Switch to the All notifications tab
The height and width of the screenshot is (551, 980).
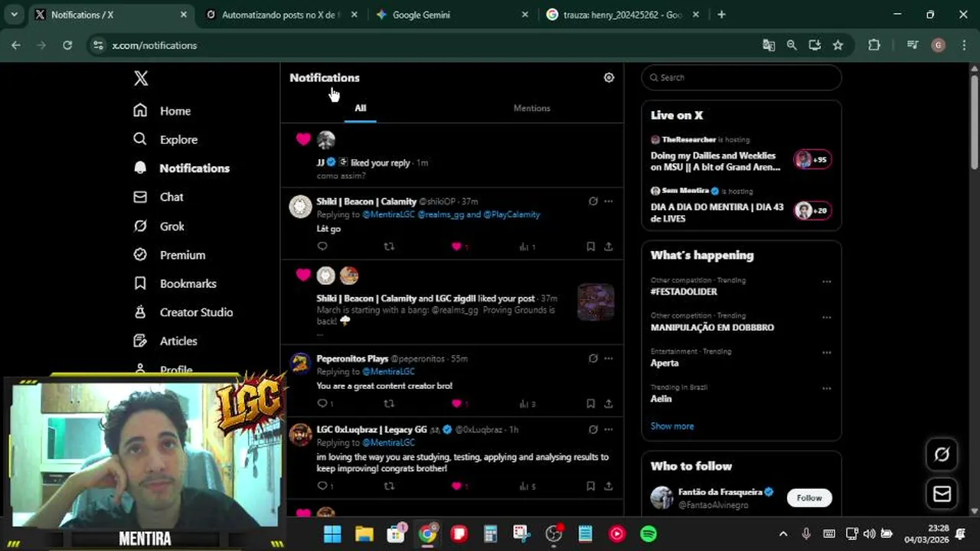(360, 108)
